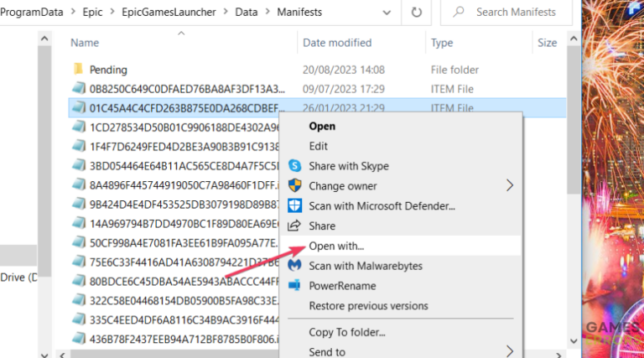Screen dimensions: 644x358
Task: Click chevron between ProgramData and Epic
Action: click(x=73, y=12)
